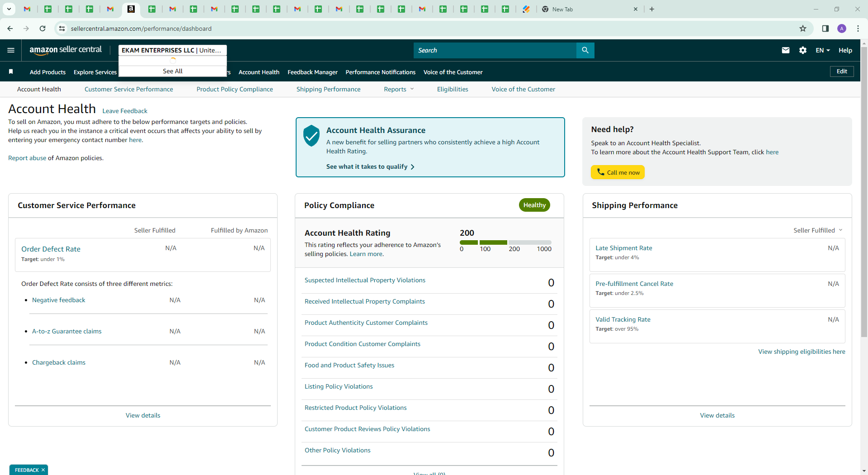This screenshot has height=475, width=868.
Task: Close the FEEDBACK widget with its X
Action: click(43, 470)
